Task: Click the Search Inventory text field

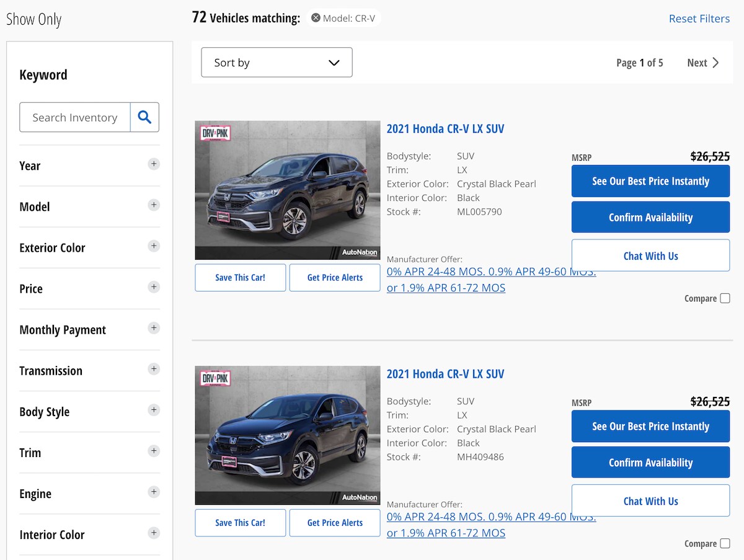Action: point(75,117)
